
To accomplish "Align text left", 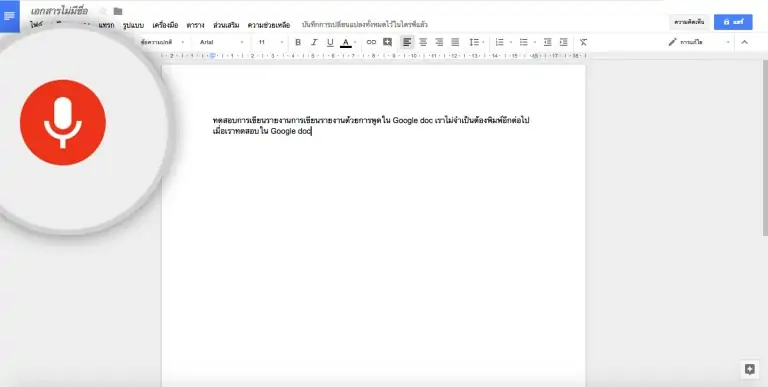I will 407,43.
